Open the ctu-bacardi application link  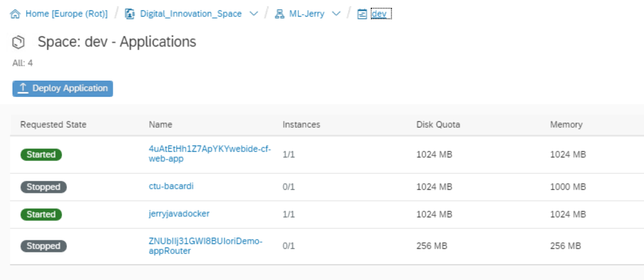coord(171,186)
